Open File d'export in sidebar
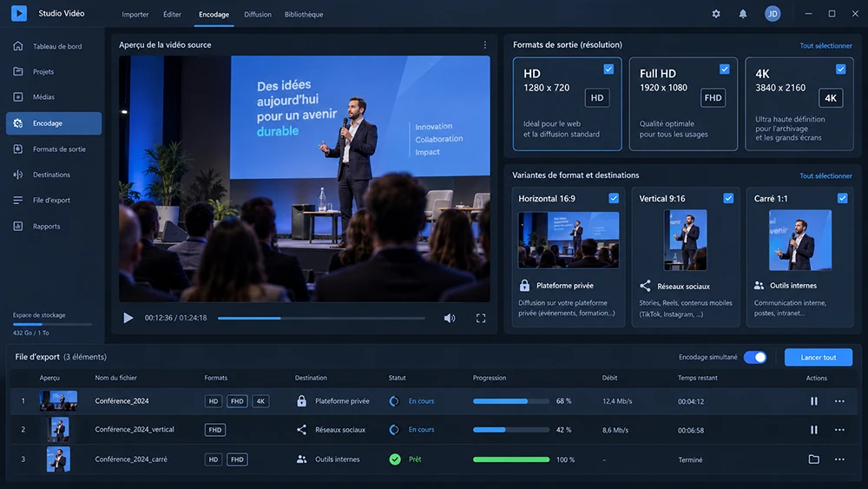This screenshot has width=868, height=489. click(54, 200)
